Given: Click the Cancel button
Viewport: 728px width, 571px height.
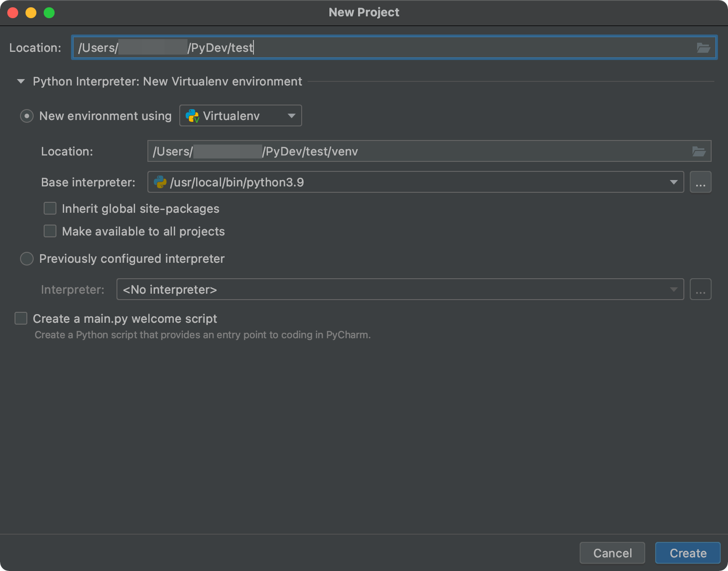Looking at the screenshot, I should tap(612, 553).
